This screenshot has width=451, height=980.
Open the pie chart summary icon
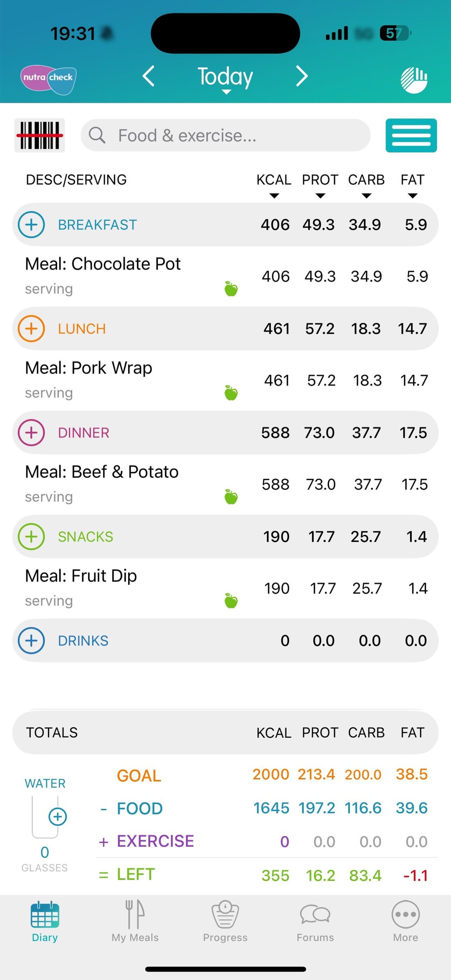pyautogui.click(x=414, y=79)
